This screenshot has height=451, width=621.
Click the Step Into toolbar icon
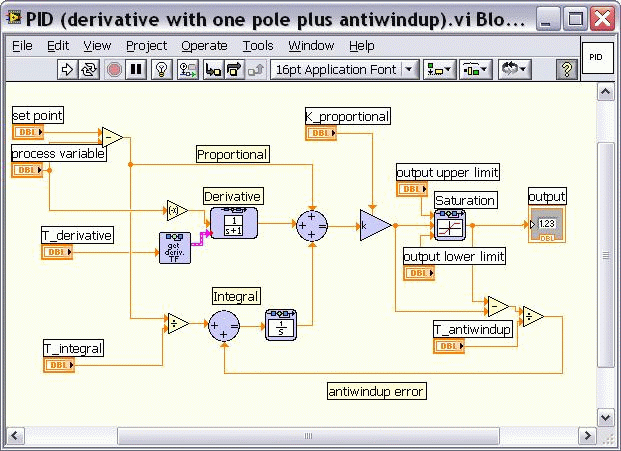[x=212, y=69]
